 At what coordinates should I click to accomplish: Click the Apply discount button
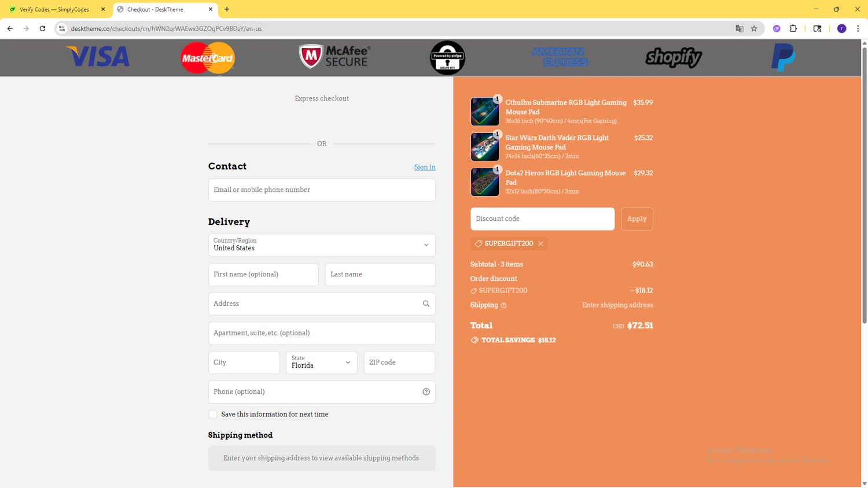pos(637,219)
